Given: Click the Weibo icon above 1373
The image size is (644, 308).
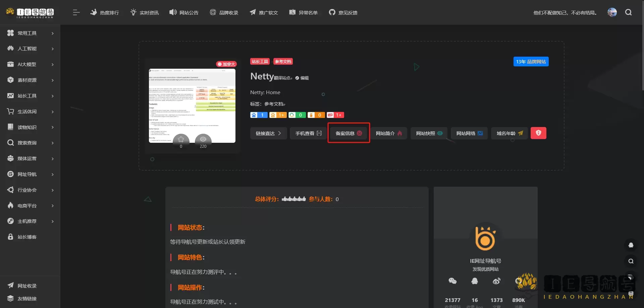Looking at the screenshot, I should click(497, 281).
